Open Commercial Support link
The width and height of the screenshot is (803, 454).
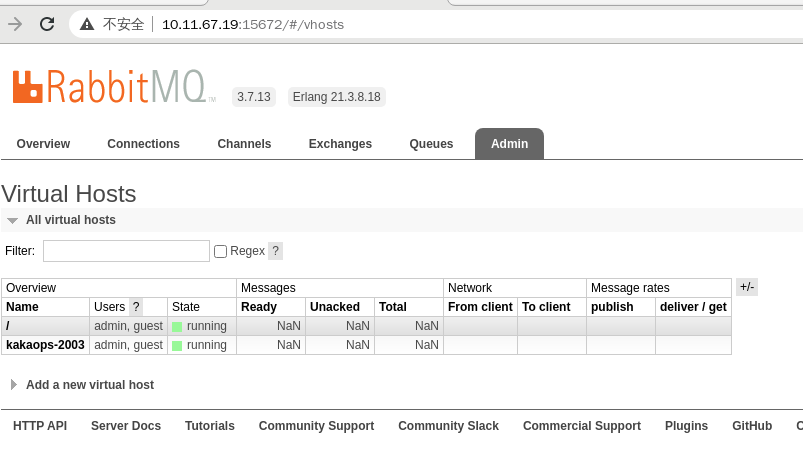(582, 426)
